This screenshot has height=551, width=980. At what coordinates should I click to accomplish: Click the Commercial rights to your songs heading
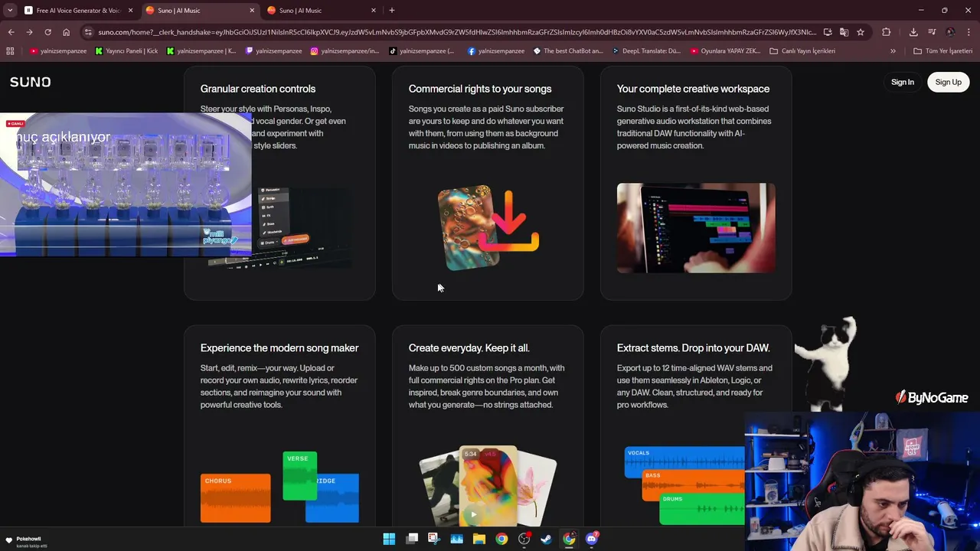480,89
